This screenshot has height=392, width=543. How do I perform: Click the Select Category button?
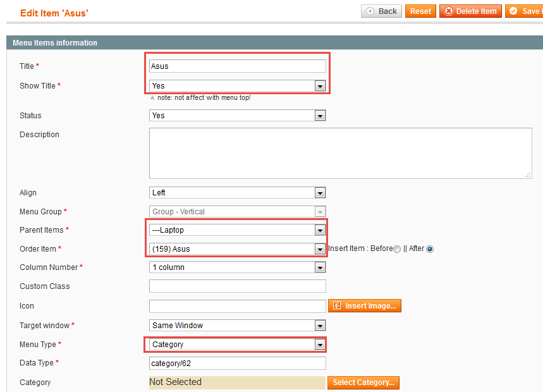pos(363,383)
